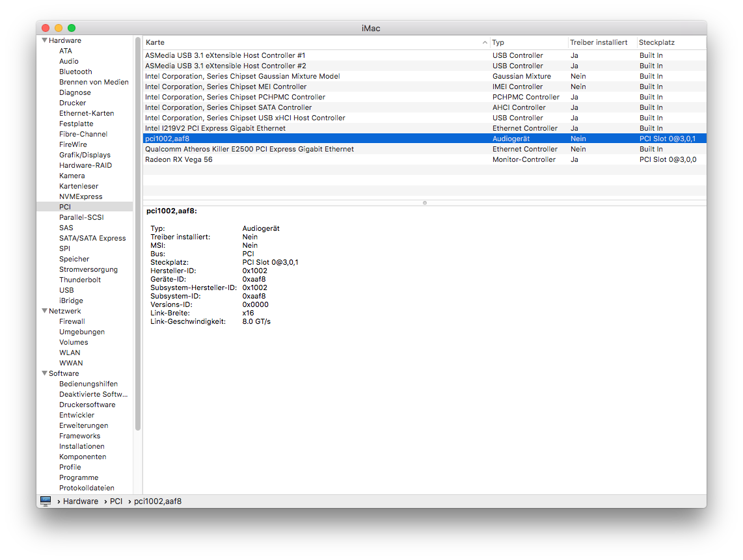This screenshot has width=743, height=560.
Task: Click the computer icon in the path bar
Action: tap(46, 501)
